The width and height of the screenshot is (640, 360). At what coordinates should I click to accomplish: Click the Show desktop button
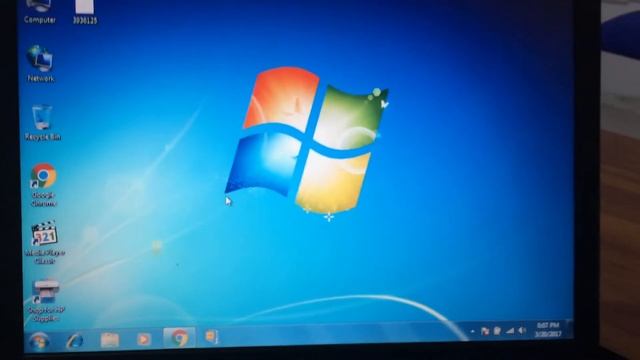[x=570, y=329]
